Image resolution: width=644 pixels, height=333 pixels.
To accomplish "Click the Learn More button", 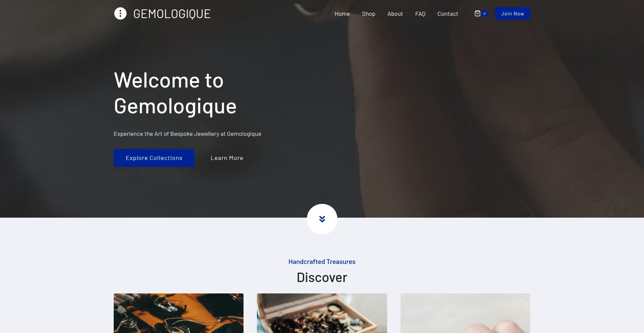I will [x=227, y=158].
